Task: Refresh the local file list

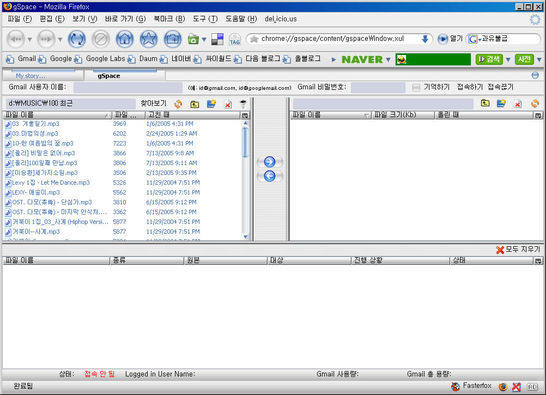Action: point(178,103)
